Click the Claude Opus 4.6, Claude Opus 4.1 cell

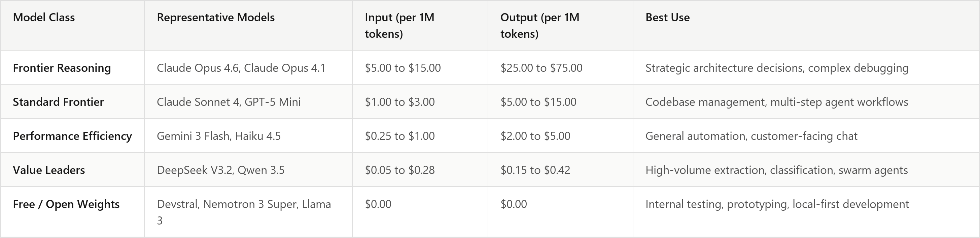(241, 68)
